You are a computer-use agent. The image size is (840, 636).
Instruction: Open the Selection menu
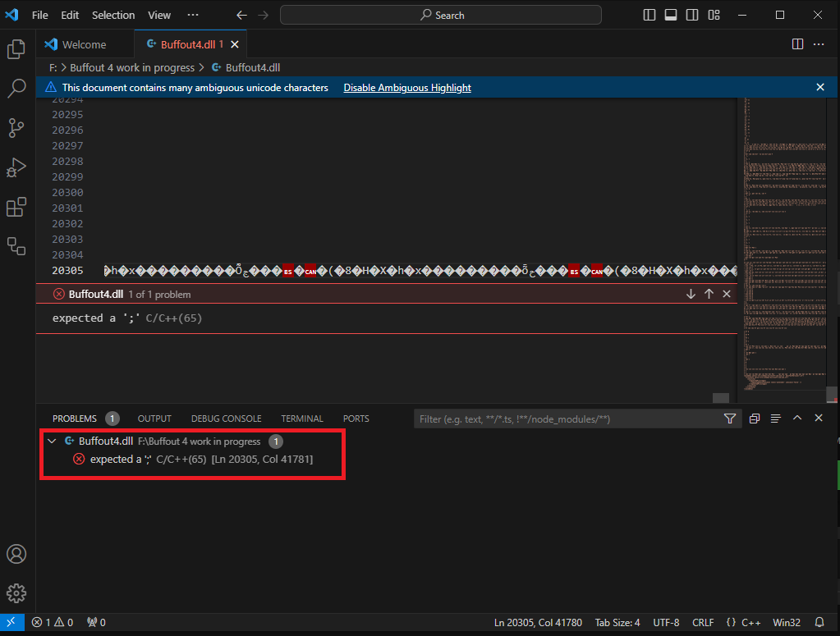(x=113, y=15)
